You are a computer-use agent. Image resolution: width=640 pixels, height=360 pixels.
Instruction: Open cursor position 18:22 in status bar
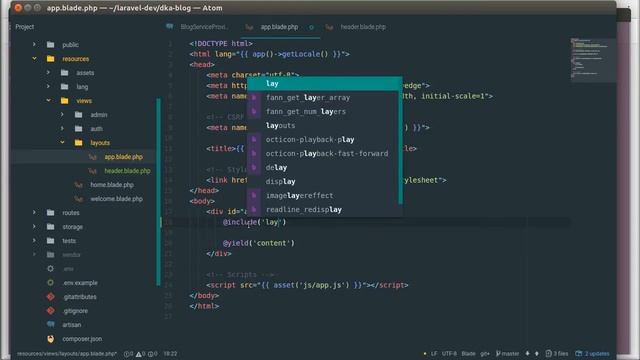(170, 354)
